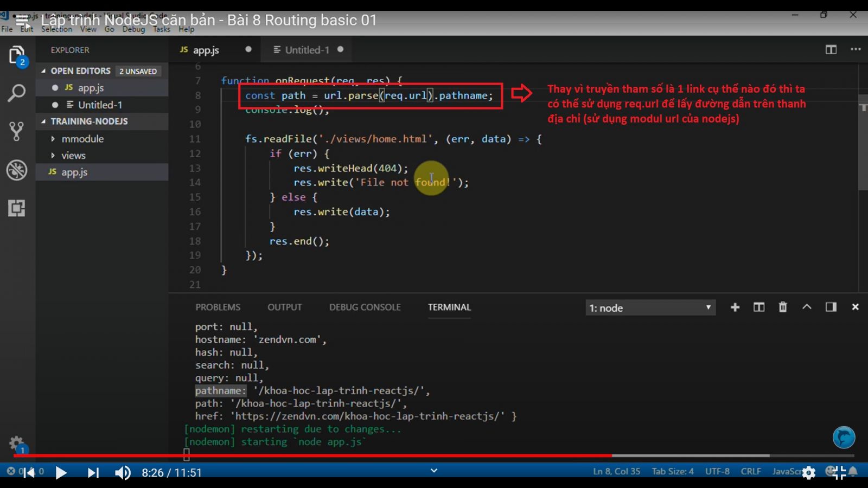
Task: Click the editor vertical scrollbar
Action: (x=863, y=142)
